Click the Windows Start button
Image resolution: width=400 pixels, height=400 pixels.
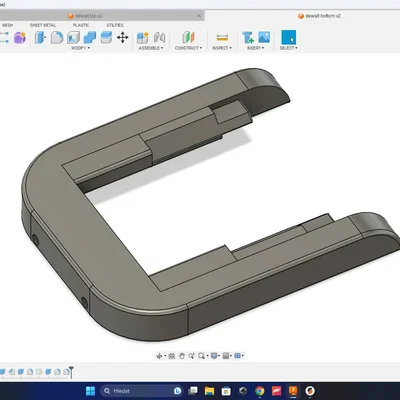click(91, 391)
